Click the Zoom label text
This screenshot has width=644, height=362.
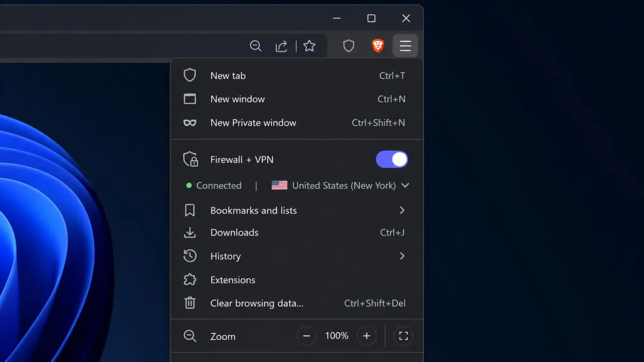pyautogui.click(x=223, y=336)
